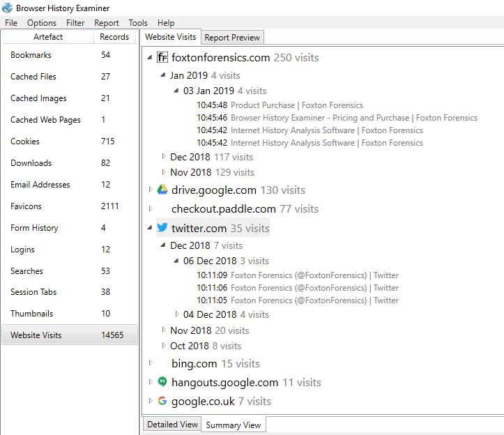Click the foxtonforensics.com FF favicon
This screenshot has width=504, height=435.
[162, 58]
